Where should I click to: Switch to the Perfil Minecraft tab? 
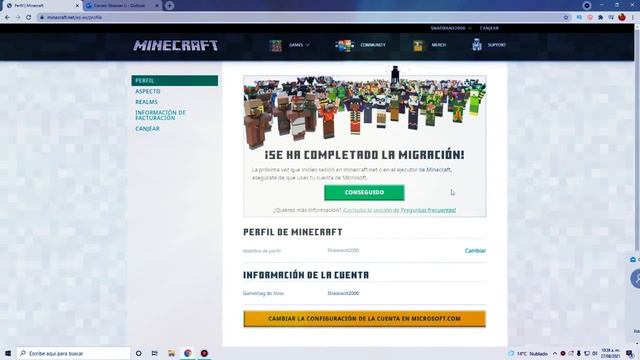coord(41,6)
